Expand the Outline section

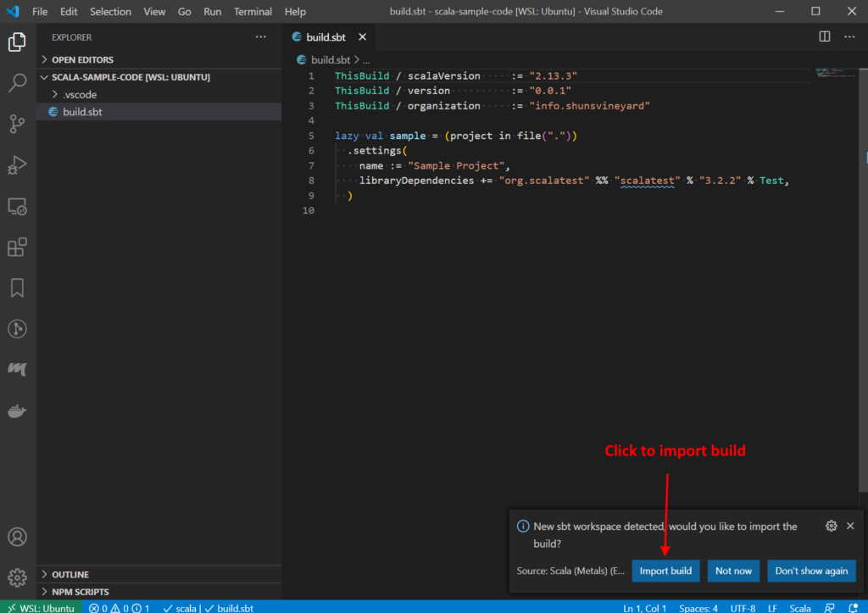(70, 574)
